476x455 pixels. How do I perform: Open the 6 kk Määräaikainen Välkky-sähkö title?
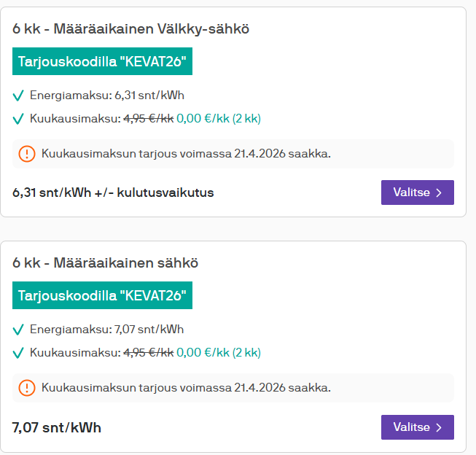pos(131,29)
